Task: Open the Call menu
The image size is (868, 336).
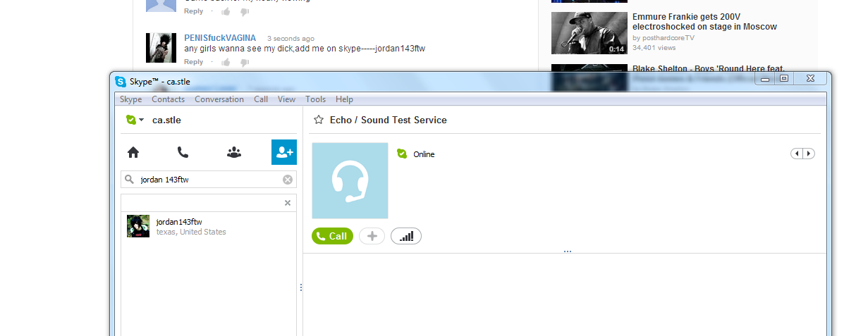Action: click(x=261, y=99)
